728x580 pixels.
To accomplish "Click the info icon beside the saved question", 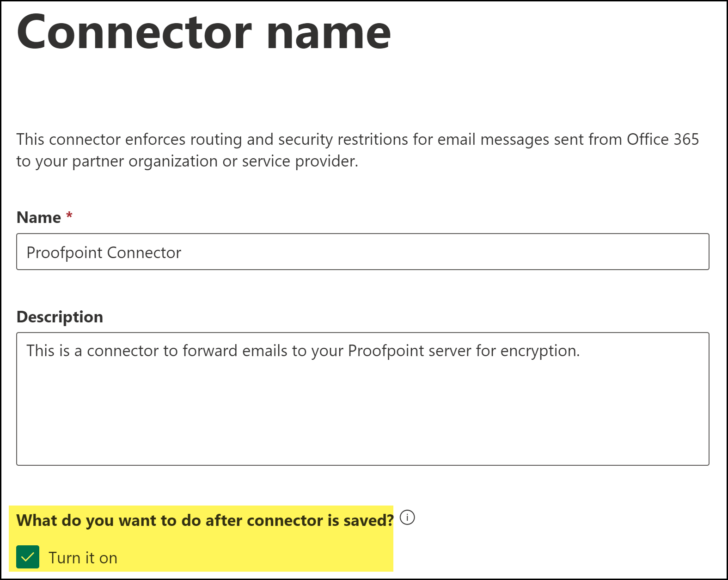I will 407,518.
